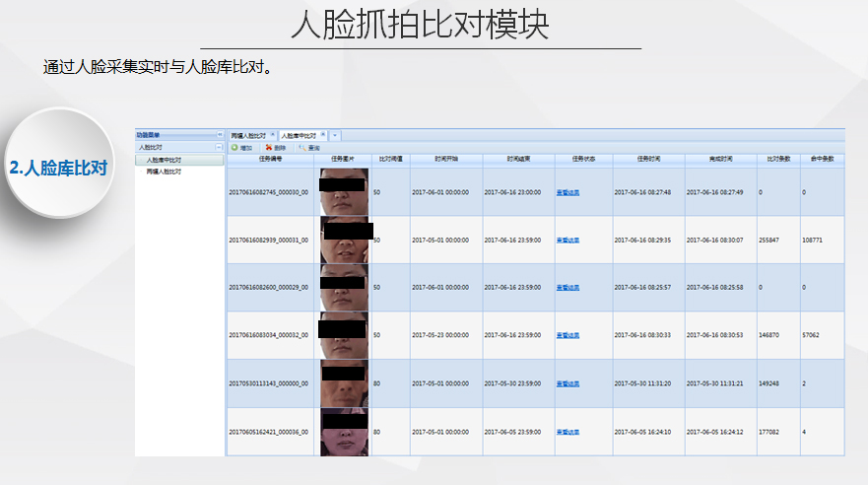Close the 人脸库中比对 tab via its x icon

[322, 134]
